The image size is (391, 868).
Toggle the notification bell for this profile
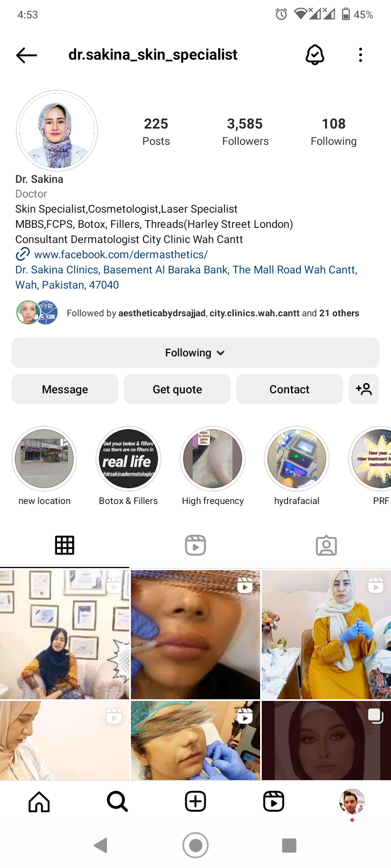[315, 55]
